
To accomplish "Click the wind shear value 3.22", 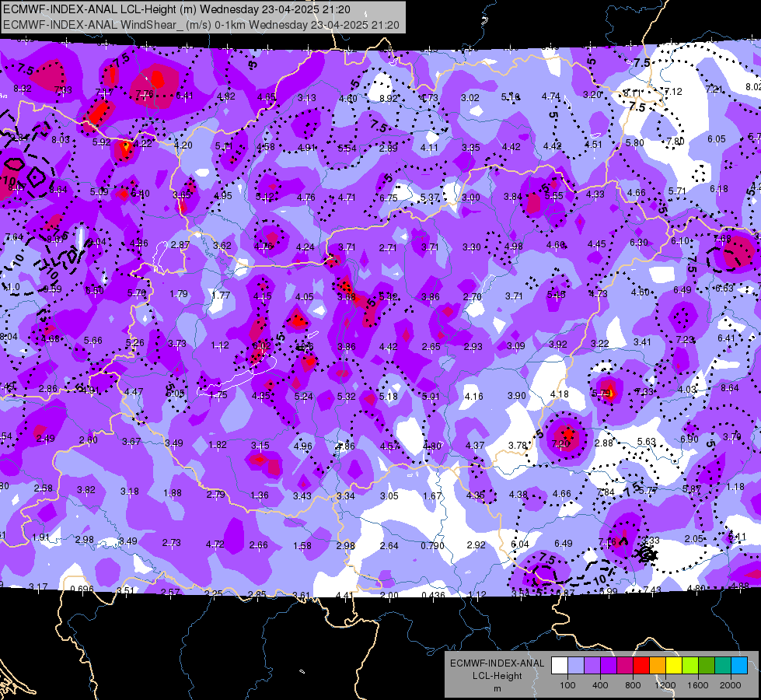I will click(x=600, y=344).
